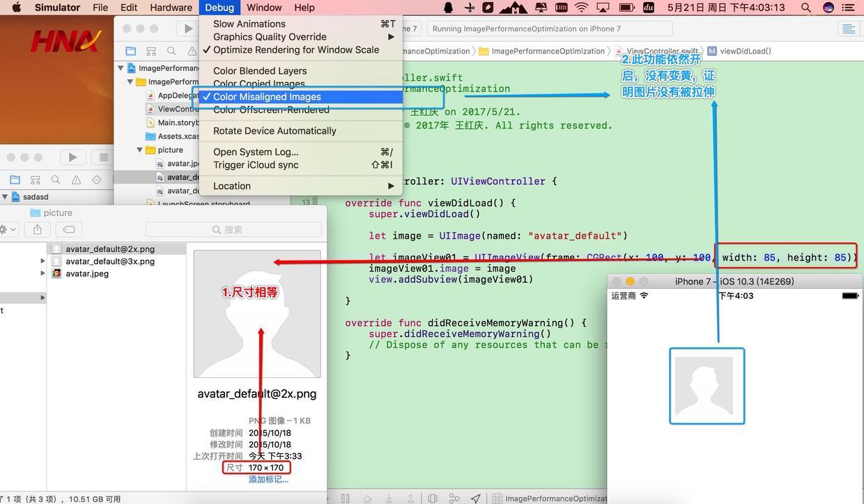Open Symbol navigator in sadasd window
The width and height of the screenshot is (864, 504).
(36, 180)
